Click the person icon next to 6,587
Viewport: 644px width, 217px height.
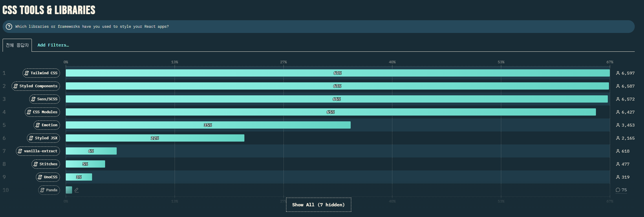(618, 86)
